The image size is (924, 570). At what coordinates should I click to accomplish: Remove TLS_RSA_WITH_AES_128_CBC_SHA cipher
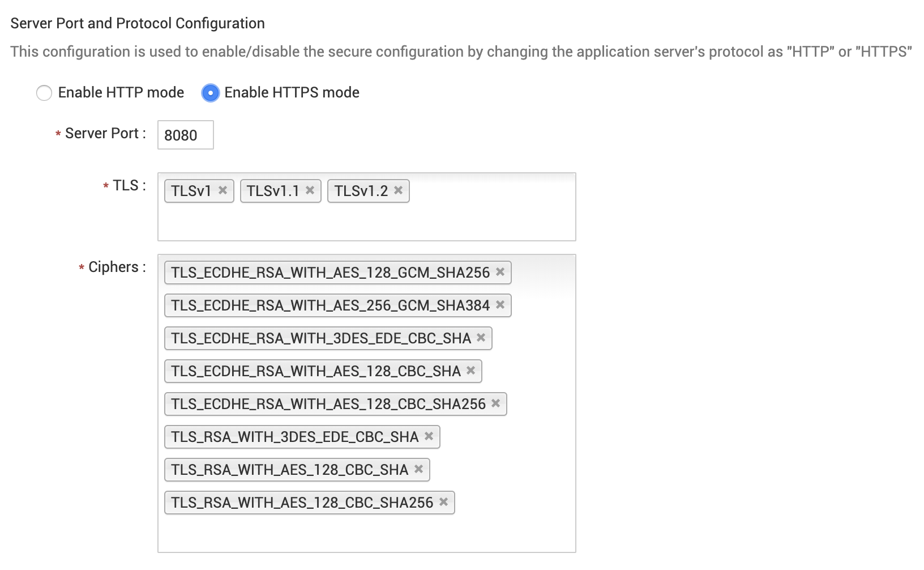(x=418, y=469)
